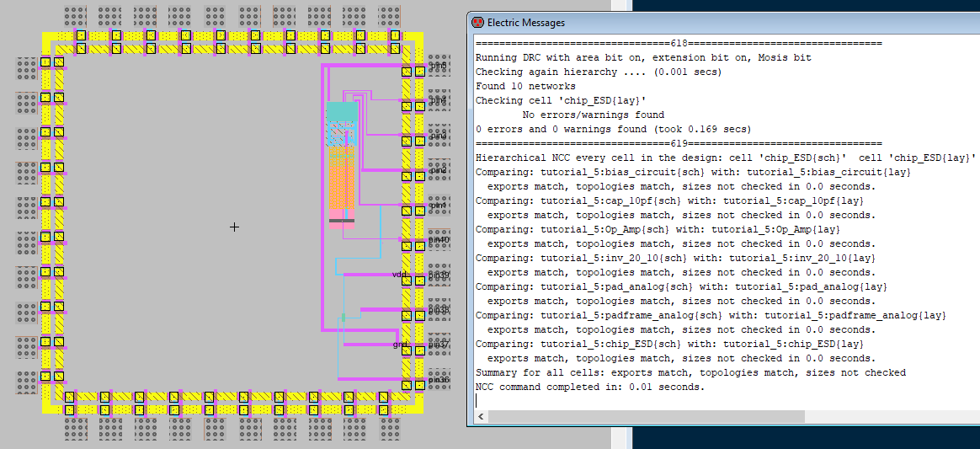Click the 'NCC command completed' message line

589,387
